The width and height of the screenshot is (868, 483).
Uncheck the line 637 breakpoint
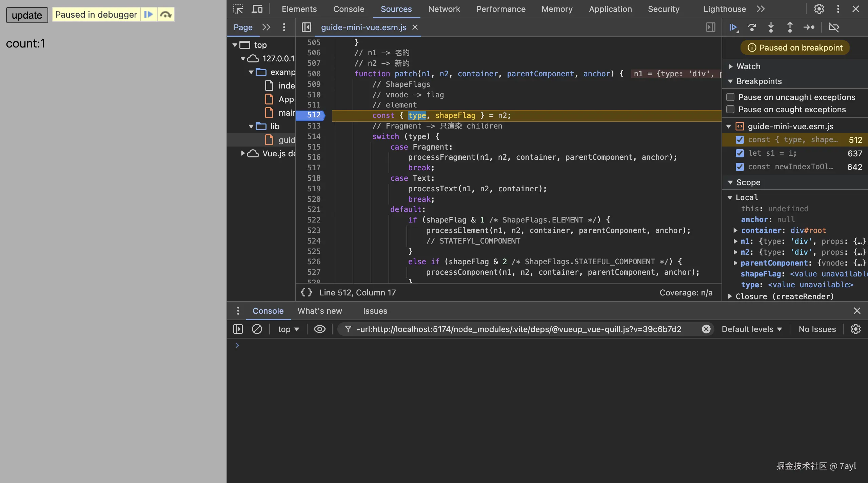tap(740, 153)
